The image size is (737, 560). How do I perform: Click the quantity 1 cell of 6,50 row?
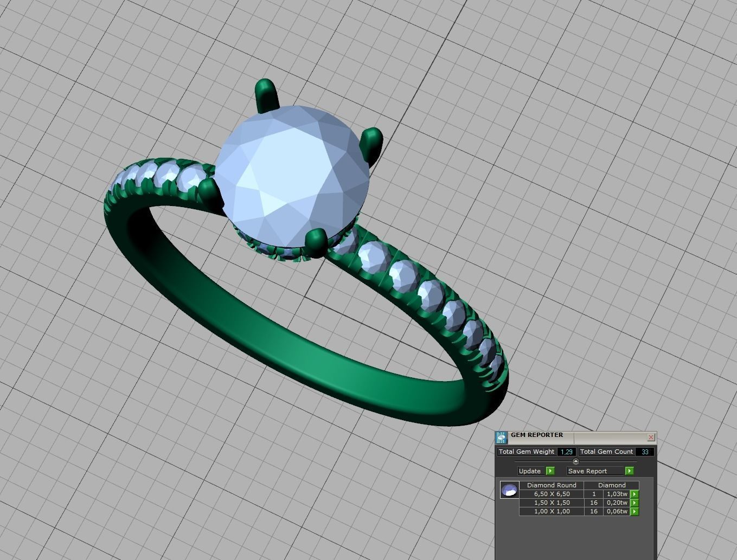pos(594,494)
